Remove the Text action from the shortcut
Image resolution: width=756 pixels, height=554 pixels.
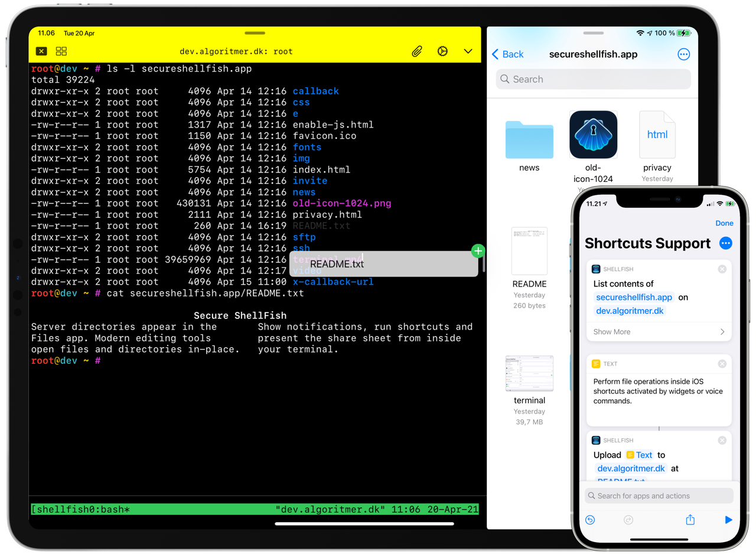click(x=722, y=364)
